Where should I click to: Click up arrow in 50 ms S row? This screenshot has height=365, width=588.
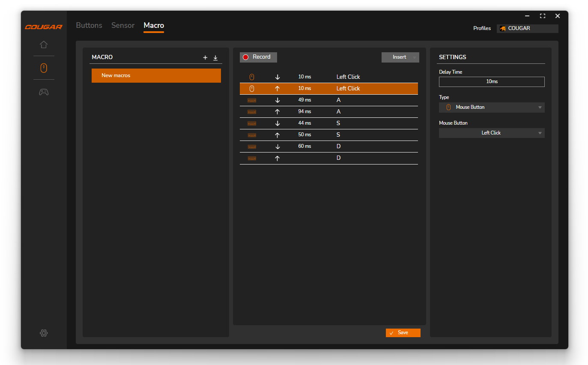[x=278, y=135]
